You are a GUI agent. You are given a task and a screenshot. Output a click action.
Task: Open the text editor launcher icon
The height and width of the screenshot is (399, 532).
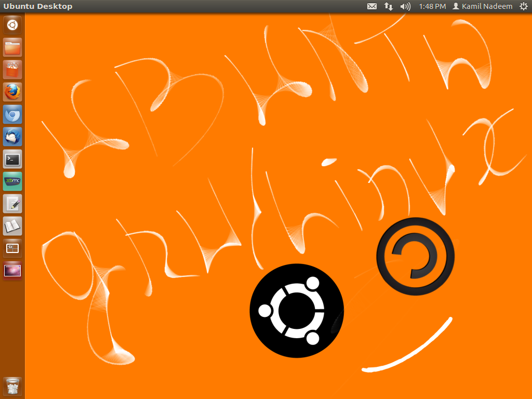tap(12, 204)
